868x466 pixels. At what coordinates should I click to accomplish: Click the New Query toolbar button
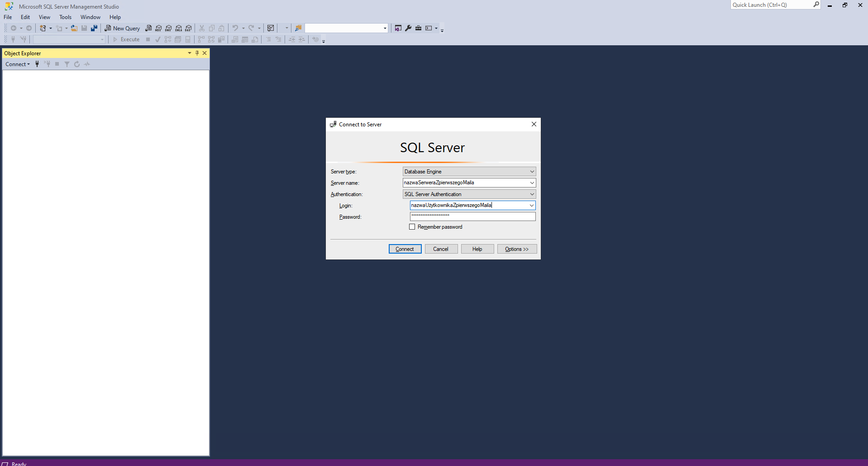(x=122, y=28)
